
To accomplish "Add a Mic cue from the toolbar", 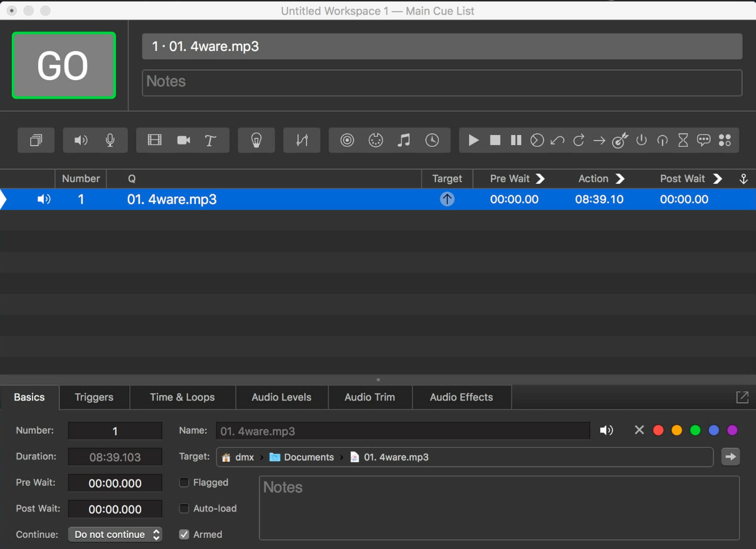I will click(110, 140).
